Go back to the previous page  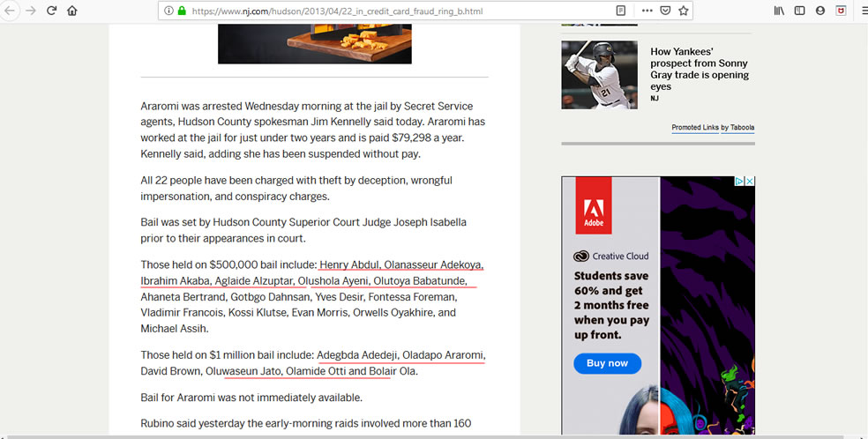(x=10, y=11)
